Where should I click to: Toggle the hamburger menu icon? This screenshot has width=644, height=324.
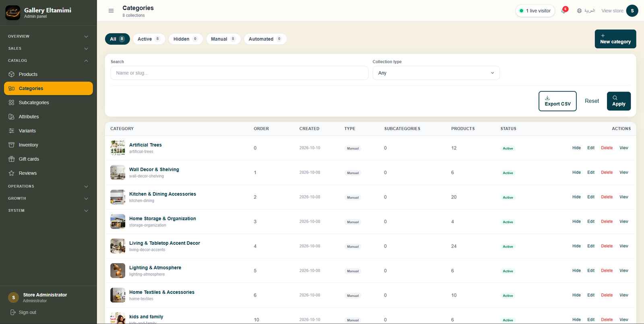pos(111,11)
